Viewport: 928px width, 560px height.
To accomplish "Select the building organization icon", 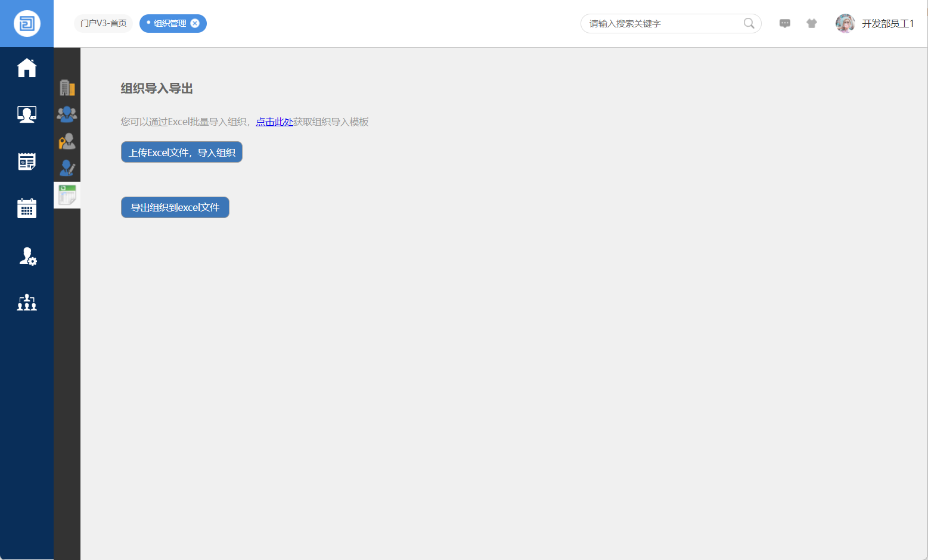I will pyautogui.click(x=67, y=88).
